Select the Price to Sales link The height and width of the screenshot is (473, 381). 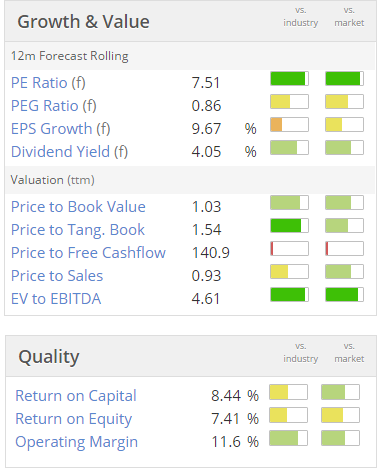point(57,276)
